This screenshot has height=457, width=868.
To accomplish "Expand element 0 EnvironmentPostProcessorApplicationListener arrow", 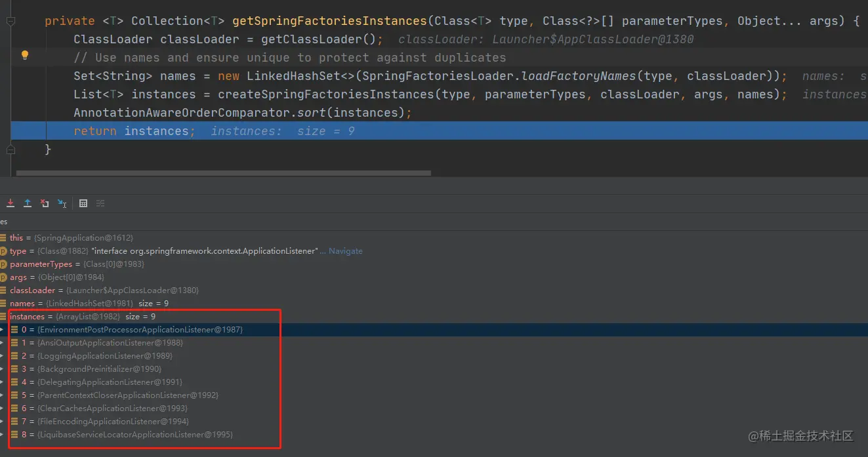I will tap(3, 330).
